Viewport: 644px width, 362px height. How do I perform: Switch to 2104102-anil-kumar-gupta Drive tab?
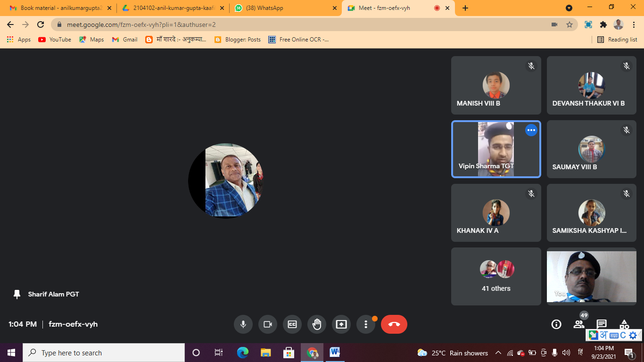[x=173, y=8]
